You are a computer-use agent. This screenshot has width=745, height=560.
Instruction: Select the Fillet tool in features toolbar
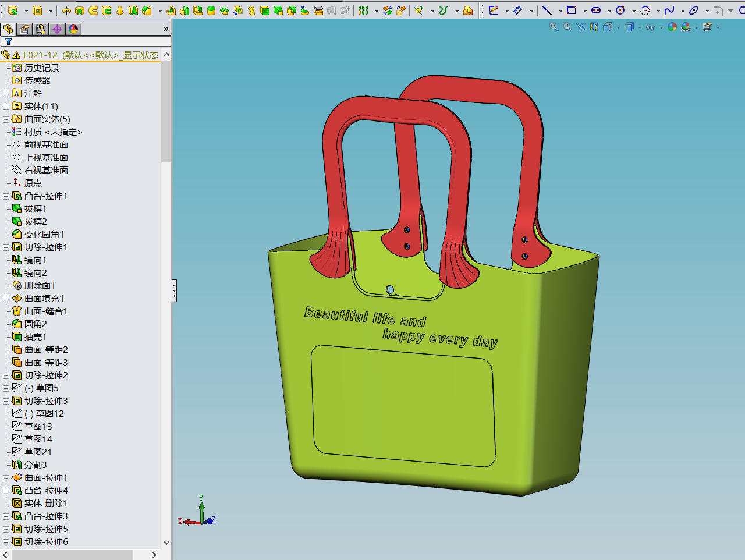click(147, 10)
